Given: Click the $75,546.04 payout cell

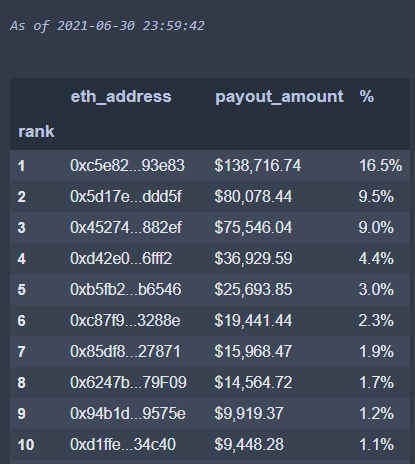Looking at the screenshot, I should 253,228.
